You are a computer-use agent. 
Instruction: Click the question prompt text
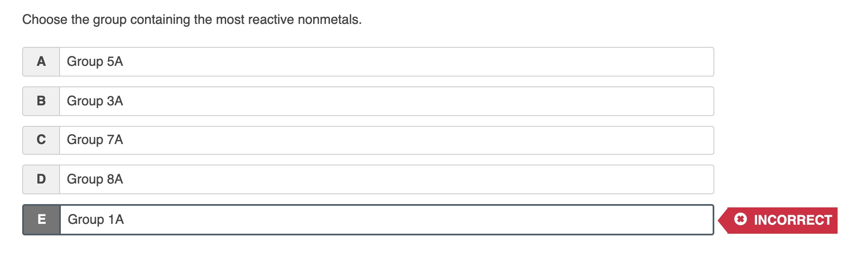pyautogui.click(x=192, y=19)
